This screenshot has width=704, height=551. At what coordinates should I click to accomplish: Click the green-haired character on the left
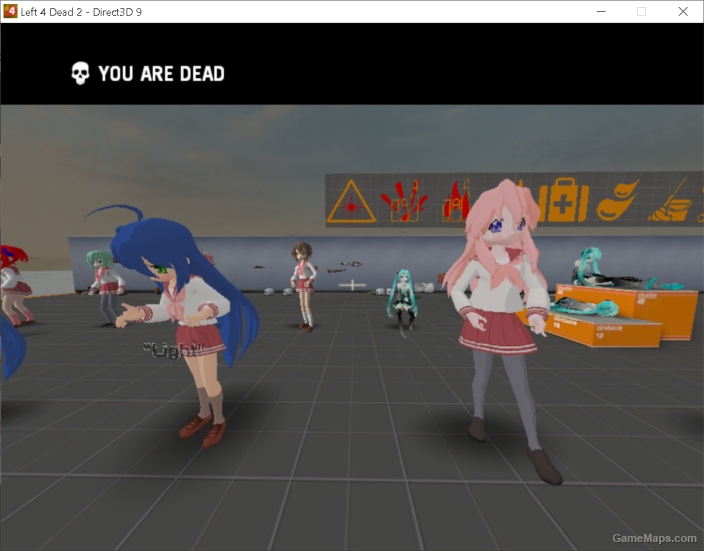tap(106, 285)
